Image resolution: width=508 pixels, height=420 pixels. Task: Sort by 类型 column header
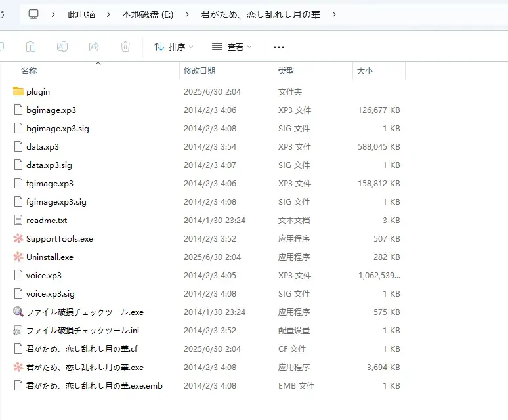pyautogui.click(x=286, y=71)
